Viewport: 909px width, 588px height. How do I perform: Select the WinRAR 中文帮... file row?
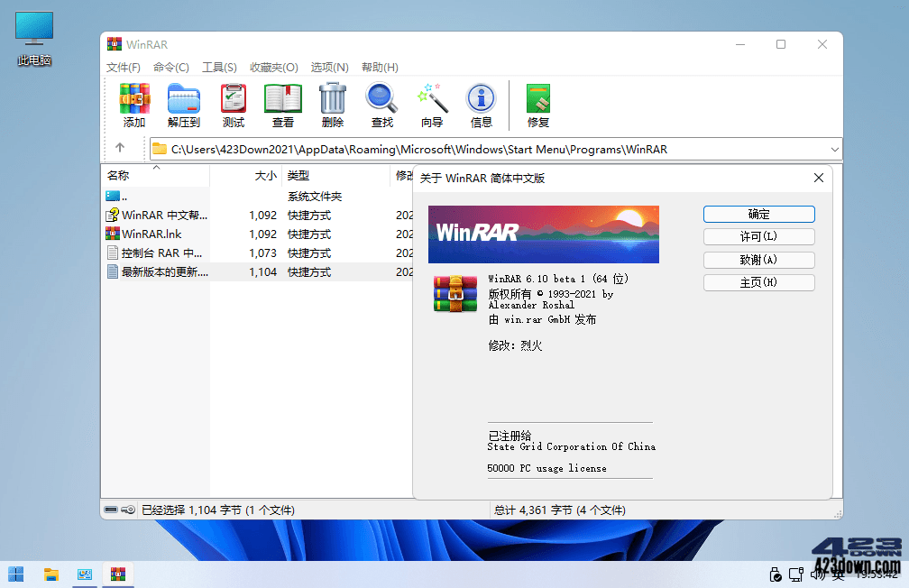pos(257,216)
